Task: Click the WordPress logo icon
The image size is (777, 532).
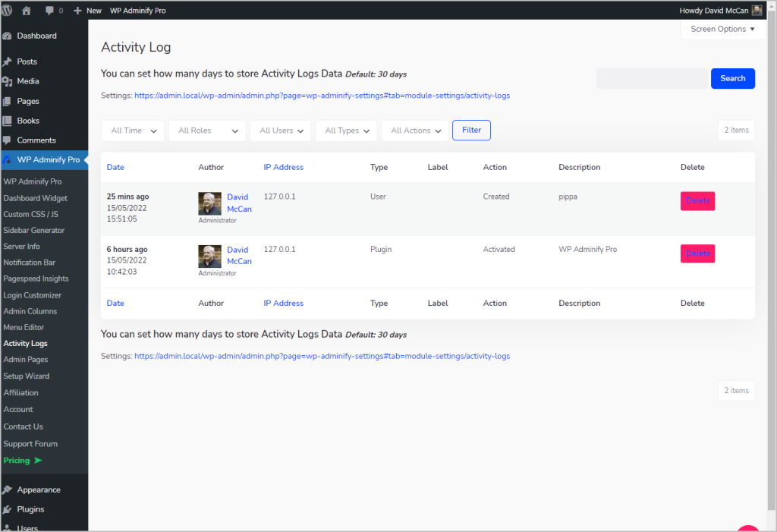Action: coord(7,11)
